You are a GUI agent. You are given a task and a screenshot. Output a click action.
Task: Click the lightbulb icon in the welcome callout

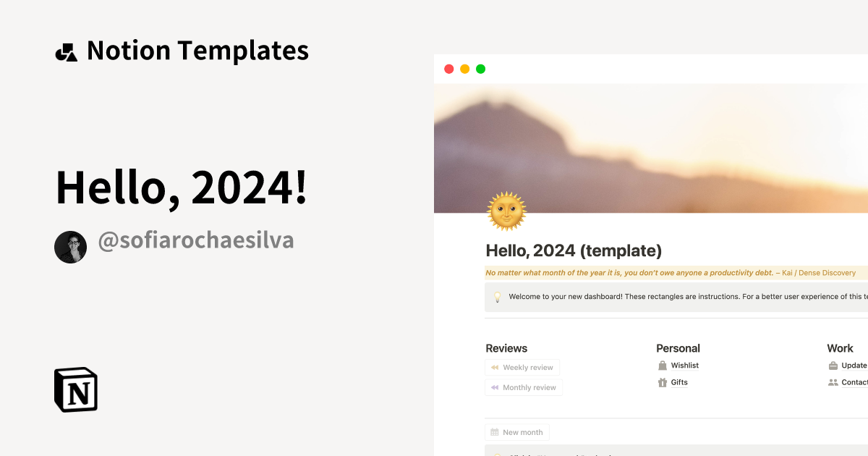pos(497,296)
